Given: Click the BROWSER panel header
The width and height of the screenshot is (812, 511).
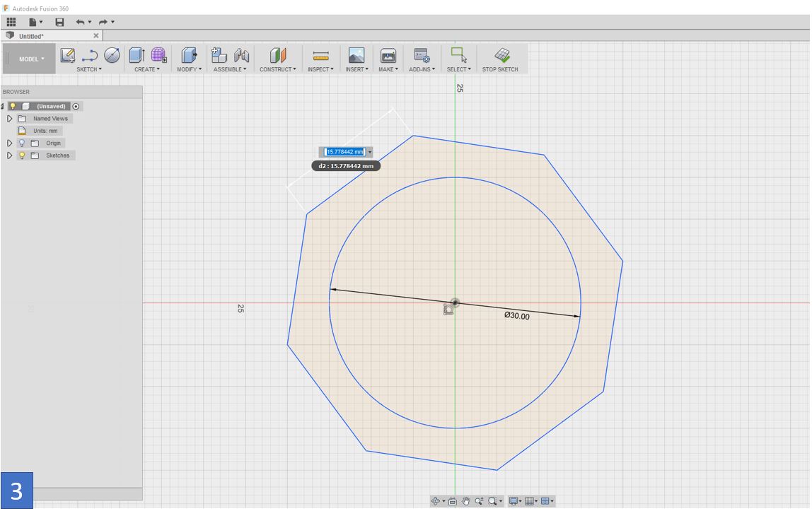Looking at the screenshot, I should [71, 92].
